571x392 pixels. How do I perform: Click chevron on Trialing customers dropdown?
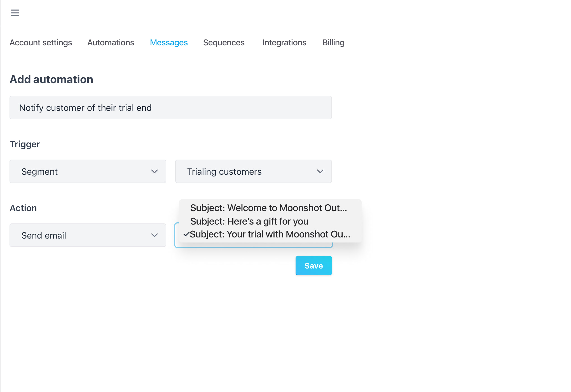coord(320,171)
